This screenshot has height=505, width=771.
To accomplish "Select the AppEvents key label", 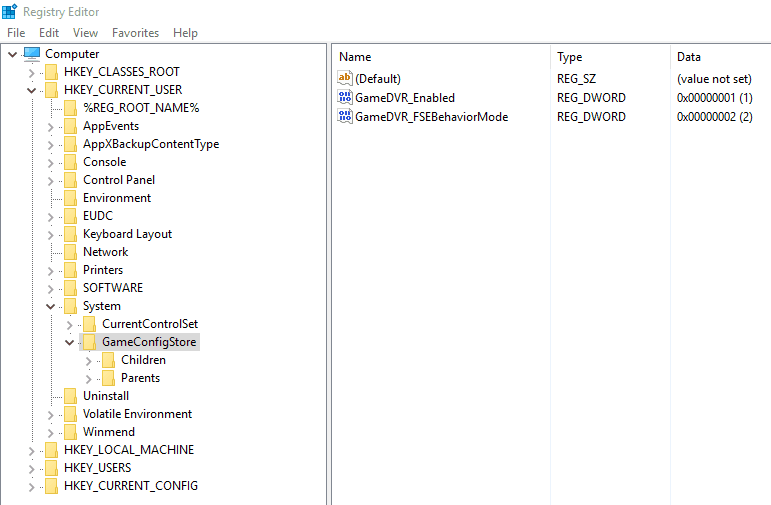I will coord(111,126).
